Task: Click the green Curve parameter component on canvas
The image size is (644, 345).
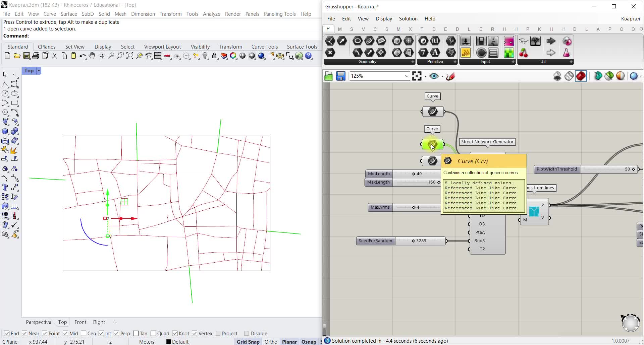Action: click(x=432, y=144)
